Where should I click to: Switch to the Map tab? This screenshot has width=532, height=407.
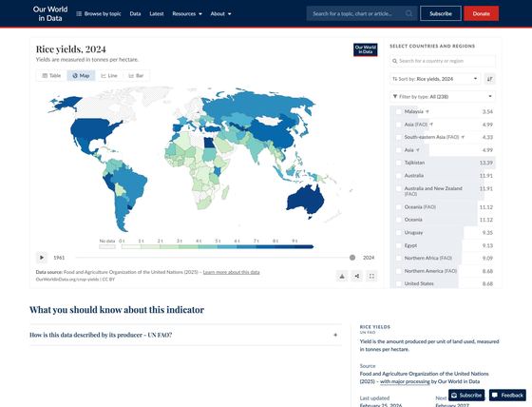(81, 75)
